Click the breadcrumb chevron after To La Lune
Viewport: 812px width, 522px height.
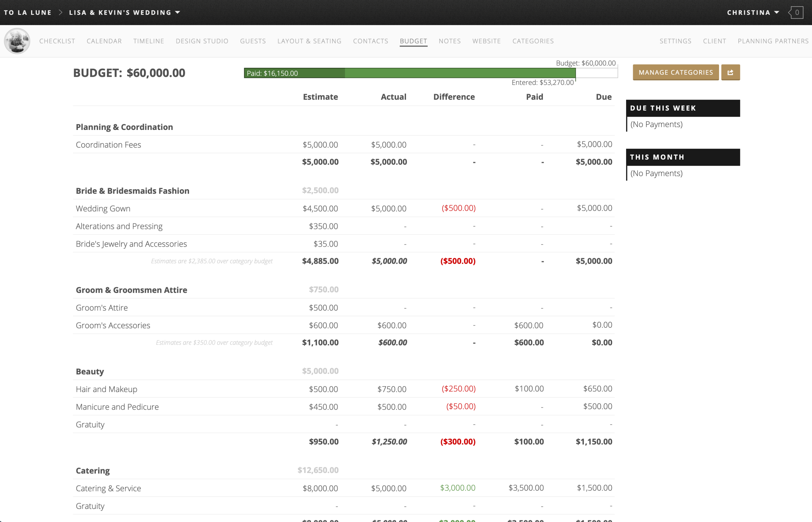click(60, 13)
